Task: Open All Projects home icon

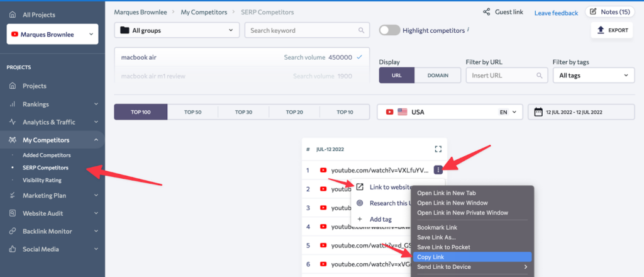Action: (x=13, y=15)
